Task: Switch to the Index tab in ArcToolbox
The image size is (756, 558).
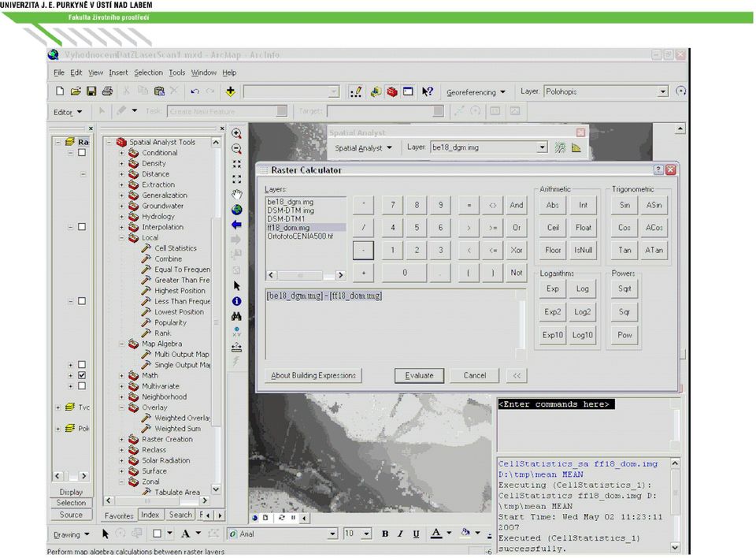Action: [150, 515]
